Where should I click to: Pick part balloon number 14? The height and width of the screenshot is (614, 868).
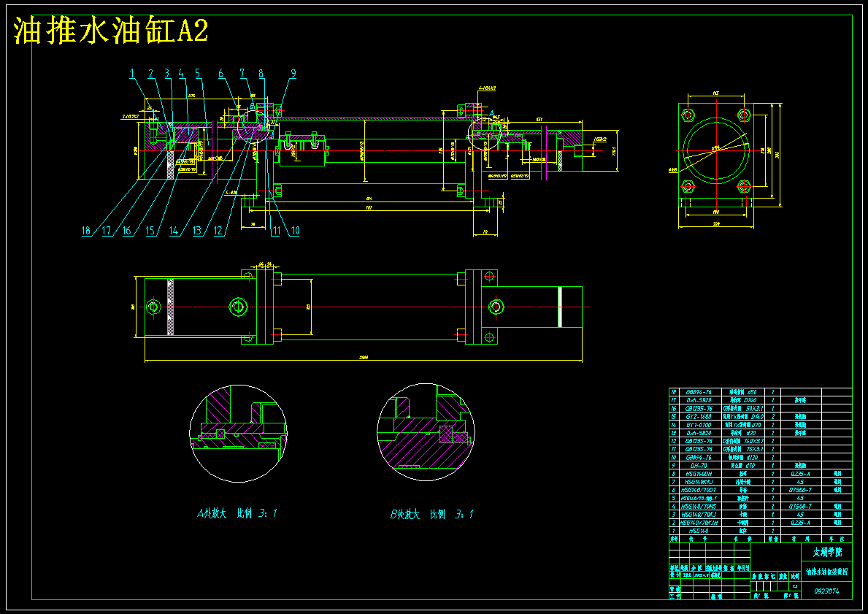tap(174, 231)
